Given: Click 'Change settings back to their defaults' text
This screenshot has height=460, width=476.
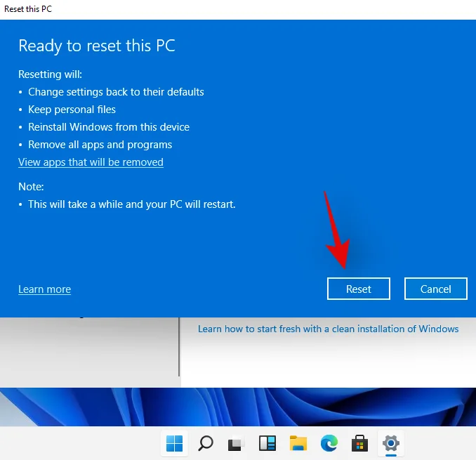Looking at the screenshot, I should (x=116, y=92).
